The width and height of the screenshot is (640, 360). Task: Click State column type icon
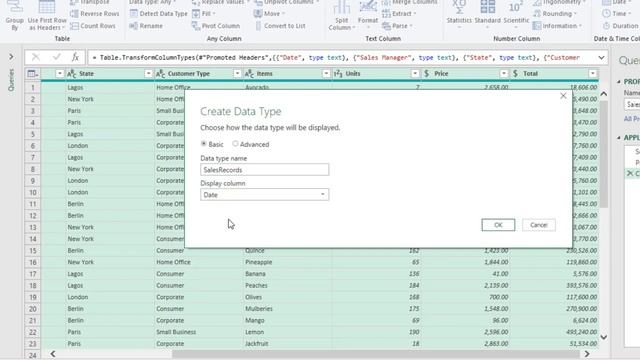(x=71, y=73)
